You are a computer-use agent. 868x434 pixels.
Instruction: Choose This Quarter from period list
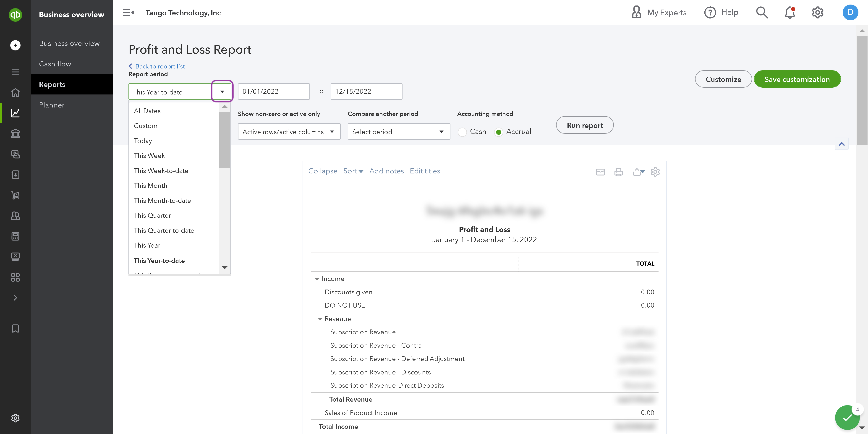(152, 215)
